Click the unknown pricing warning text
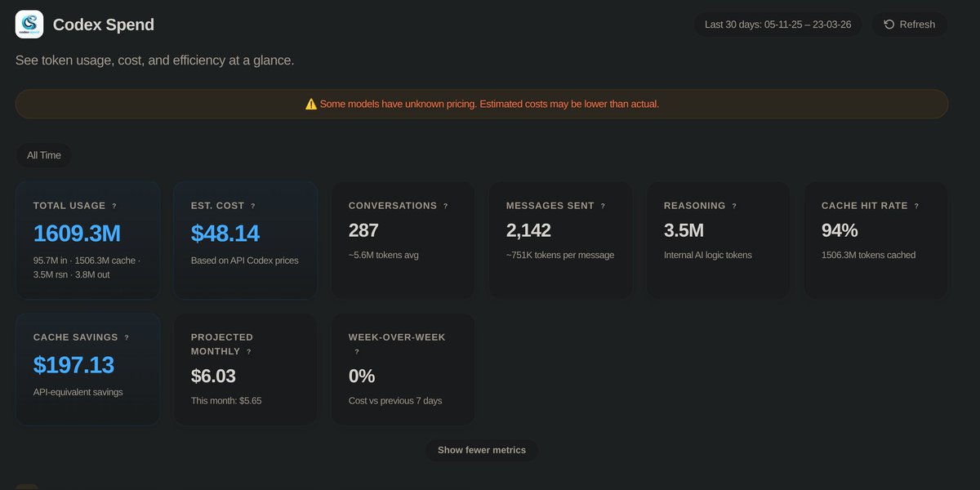The image size is (980, 490). tap(489, 104)
